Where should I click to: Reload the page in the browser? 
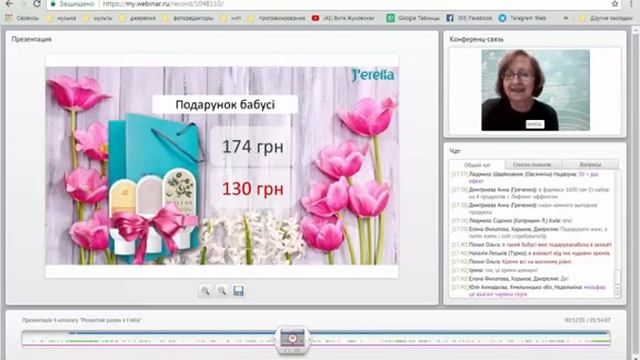pos(37,4)
